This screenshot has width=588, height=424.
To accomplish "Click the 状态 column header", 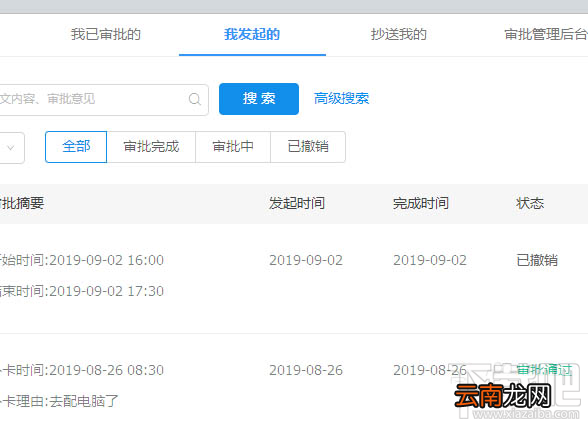I will (530, 204).
